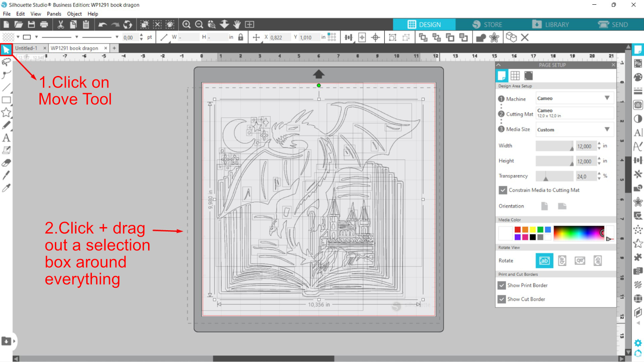Screen dimensions: 644x362
Task: Toggle the aspect ratio lock icon
Action: point(240,37)
